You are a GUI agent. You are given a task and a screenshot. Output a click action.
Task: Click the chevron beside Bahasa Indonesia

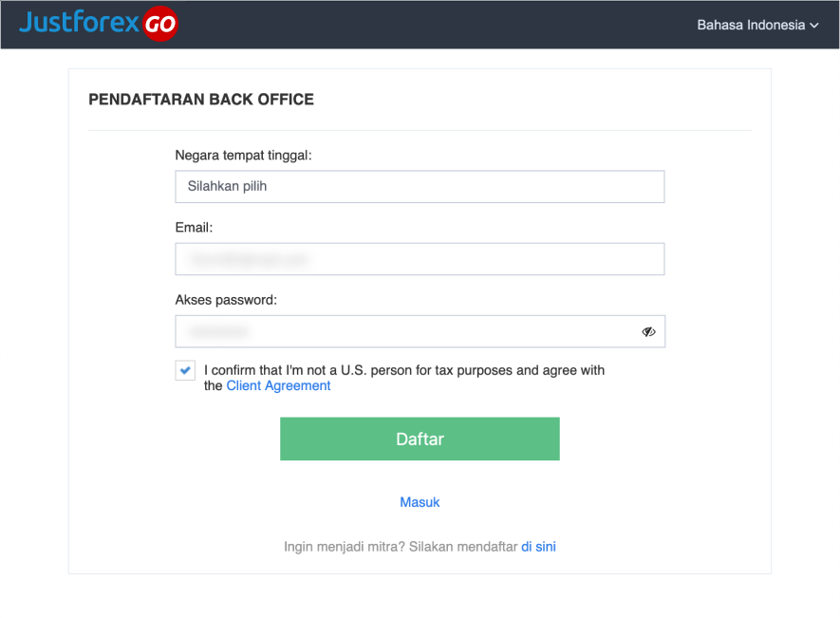814,26
